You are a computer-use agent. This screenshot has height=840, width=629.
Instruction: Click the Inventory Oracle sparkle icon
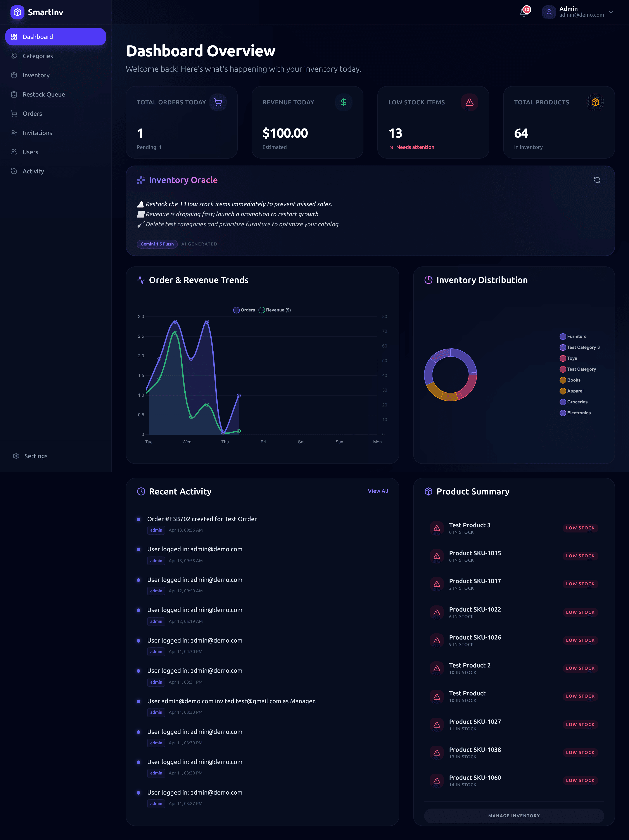coord(141,180)
